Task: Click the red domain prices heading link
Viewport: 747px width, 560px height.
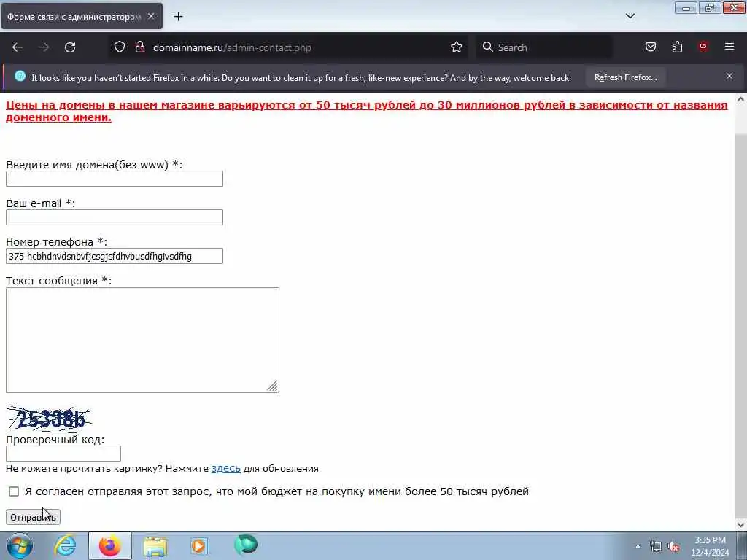Action: click(x=366, y=111)
